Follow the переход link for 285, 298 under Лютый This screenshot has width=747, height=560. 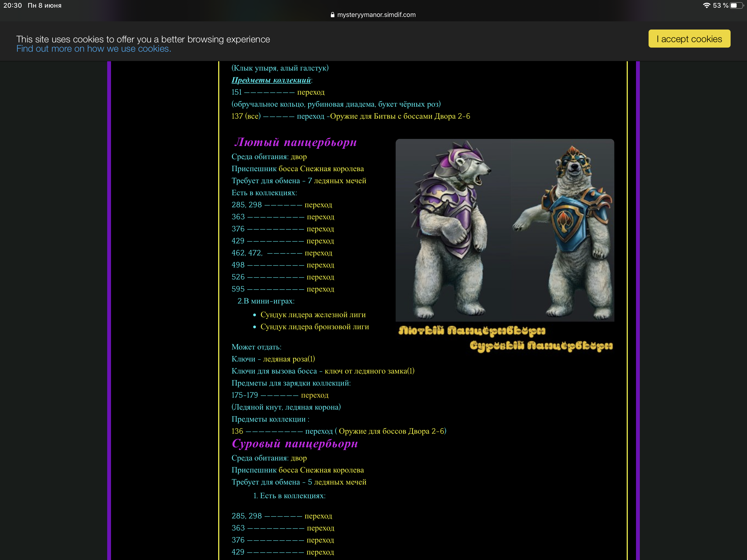319,205
